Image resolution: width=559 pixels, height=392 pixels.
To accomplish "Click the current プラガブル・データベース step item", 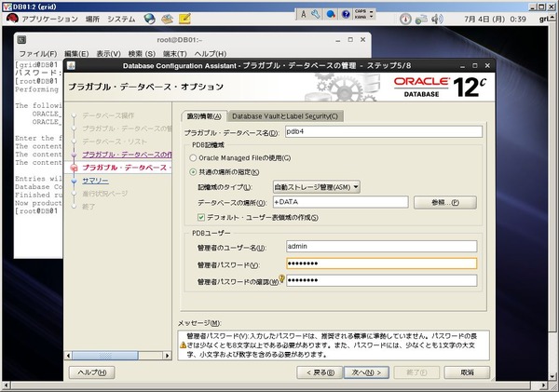I will tap(127, 168).
